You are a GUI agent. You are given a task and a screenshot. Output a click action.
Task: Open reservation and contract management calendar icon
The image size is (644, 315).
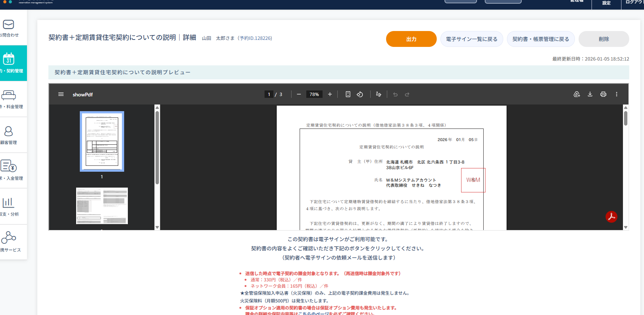pos(8,59)
